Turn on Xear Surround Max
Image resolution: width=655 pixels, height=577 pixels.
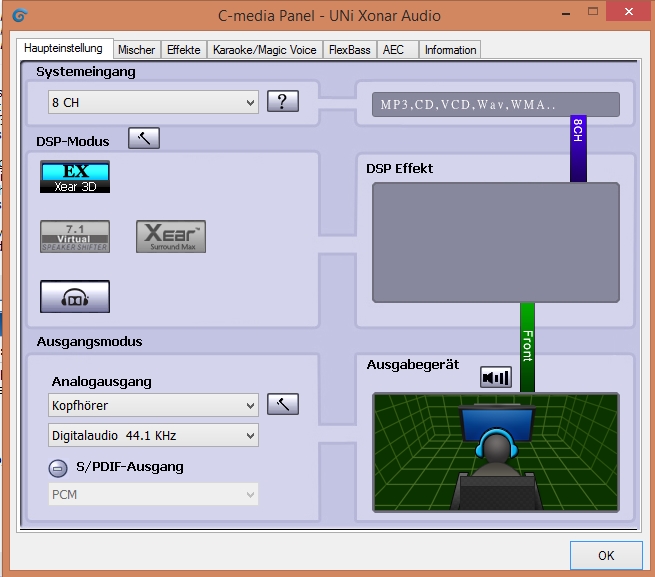click(171, 237)
